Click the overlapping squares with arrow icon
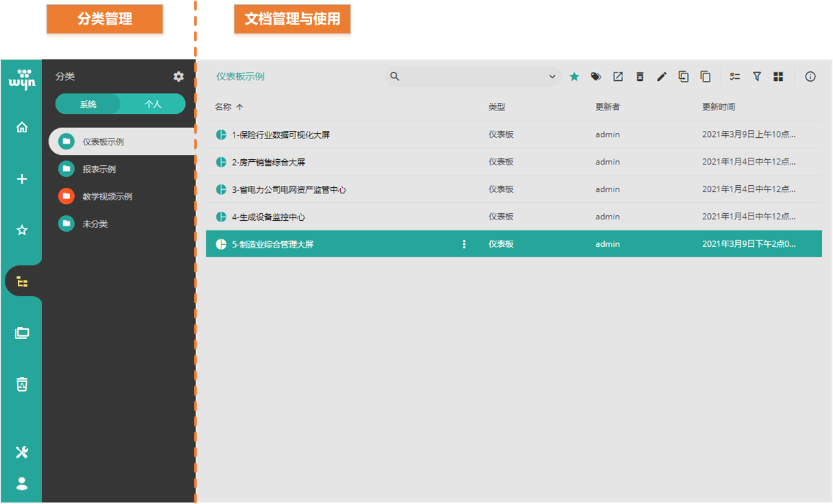The image size is (833, 504). 684,77
